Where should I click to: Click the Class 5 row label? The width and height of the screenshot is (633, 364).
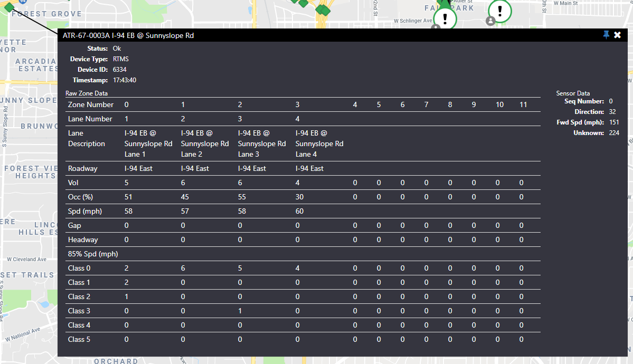79,339
